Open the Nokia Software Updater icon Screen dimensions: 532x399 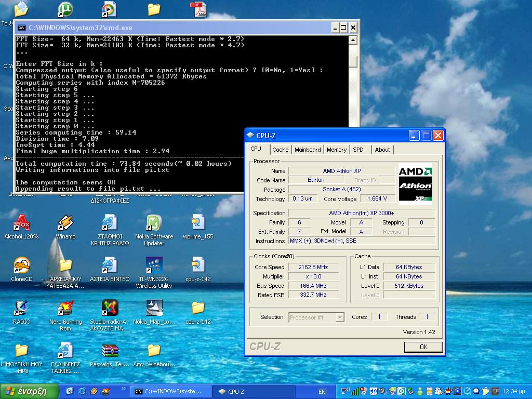click(154, 222)
